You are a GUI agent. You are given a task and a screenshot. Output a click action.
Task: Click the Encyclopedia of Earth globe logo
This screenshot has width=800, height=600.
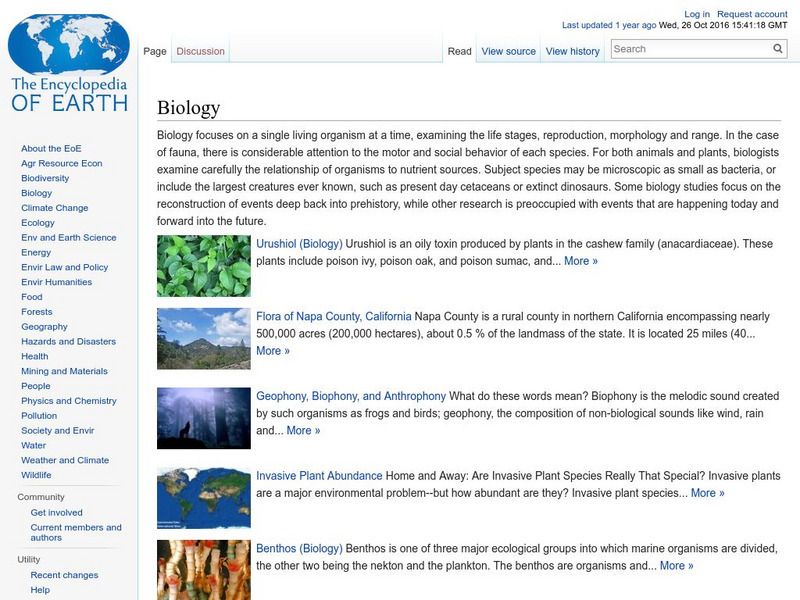click(x=69, y=45)
